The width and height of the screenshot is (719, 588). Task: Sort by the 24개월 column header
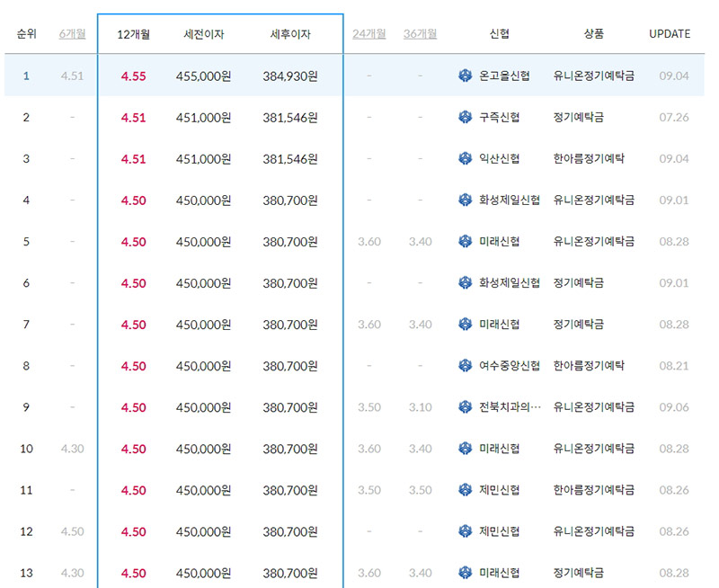(x=369, y=32)
